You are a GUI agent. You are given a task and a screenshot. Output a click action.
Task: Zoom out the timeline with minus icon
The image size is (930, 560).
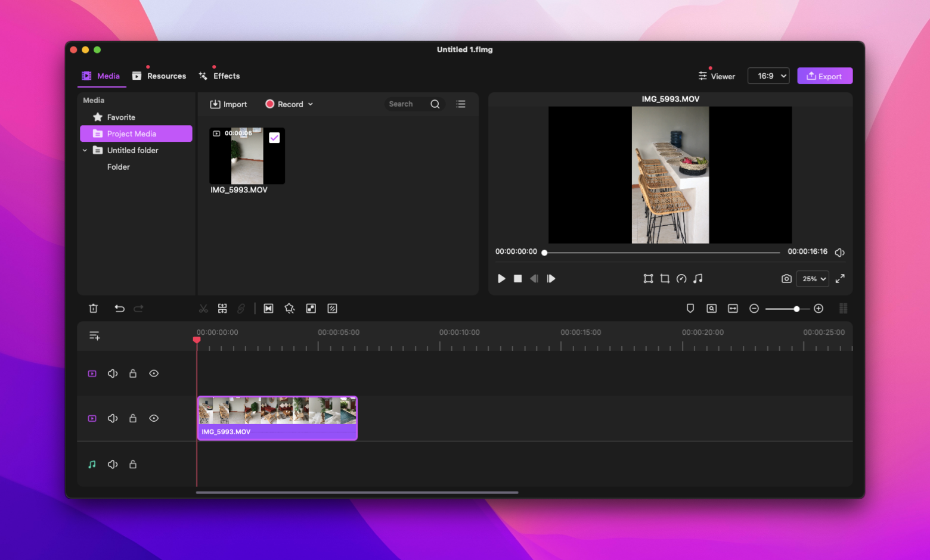(754, 309)
